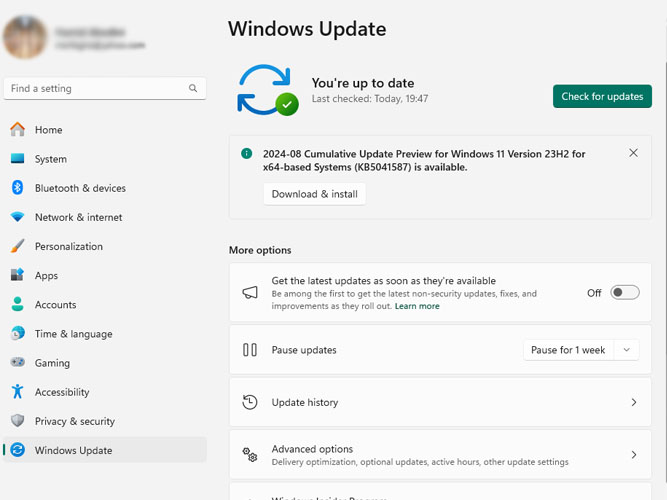Open Personalization settings

point(105,246)
